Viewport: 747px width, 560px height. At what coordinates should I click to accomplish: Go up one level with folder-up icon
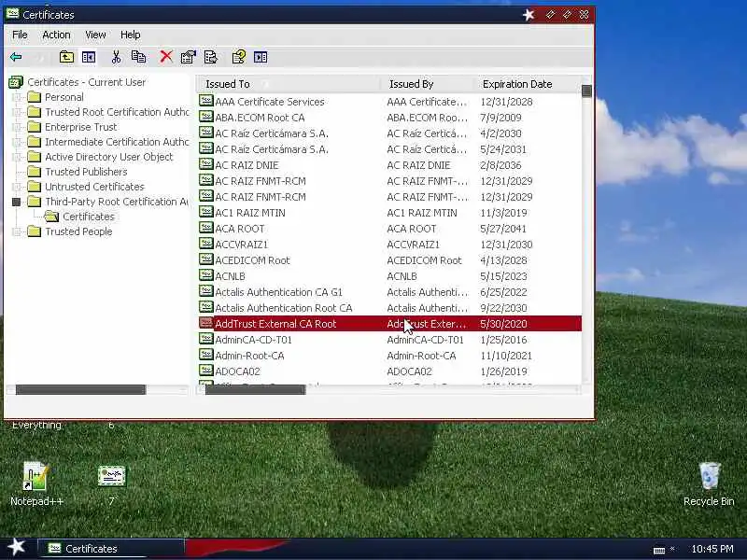point(66,57)
